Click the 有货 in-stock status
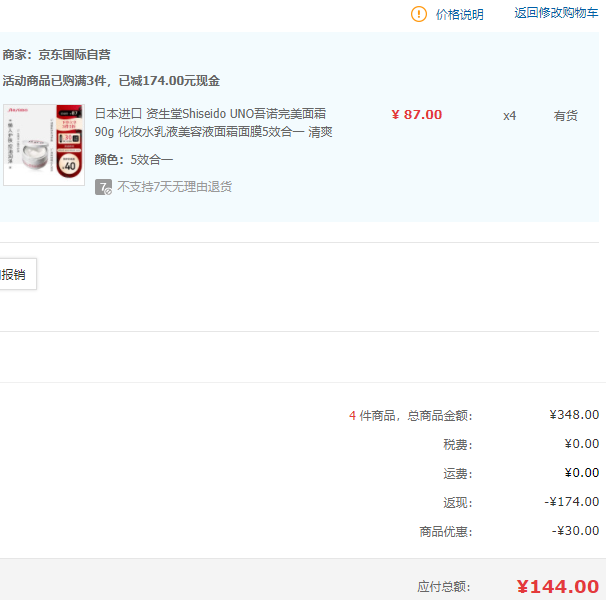Screen dimensions: 606x600 point(565,116)
